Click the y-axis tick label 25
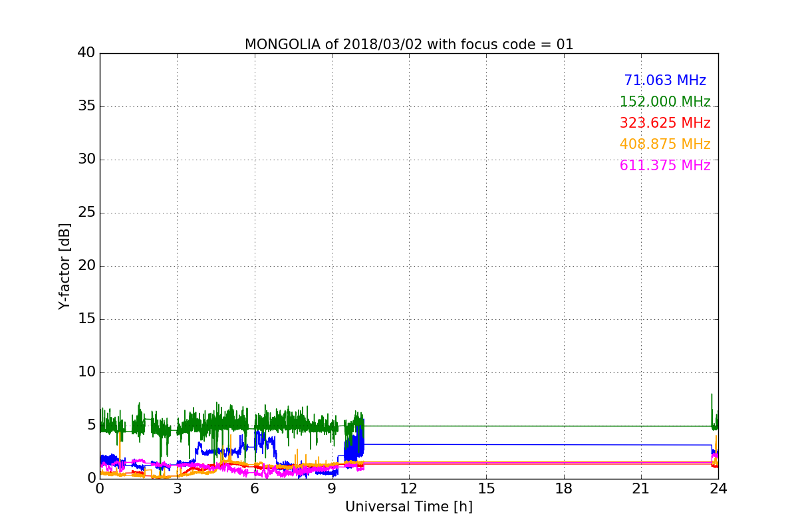The image size is (798, 532). pos(86,213)
